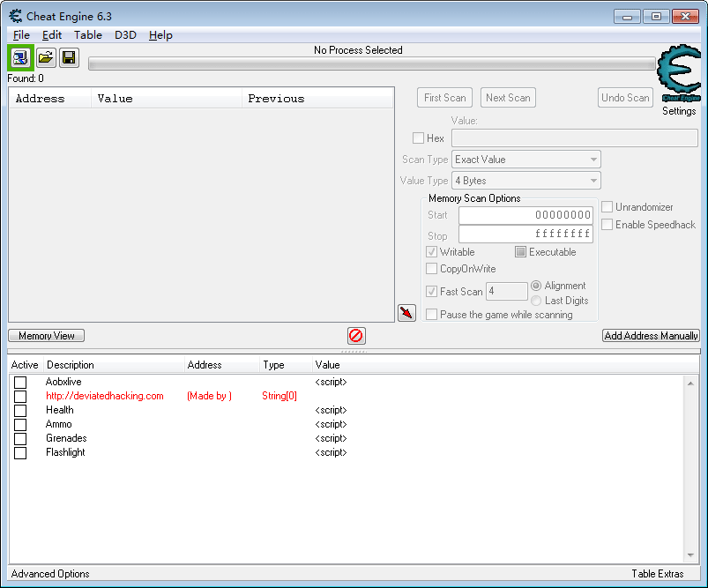Click the Cheat Engine title bar icon
This screenshot has height=588, width=708.
pos(15,16)
